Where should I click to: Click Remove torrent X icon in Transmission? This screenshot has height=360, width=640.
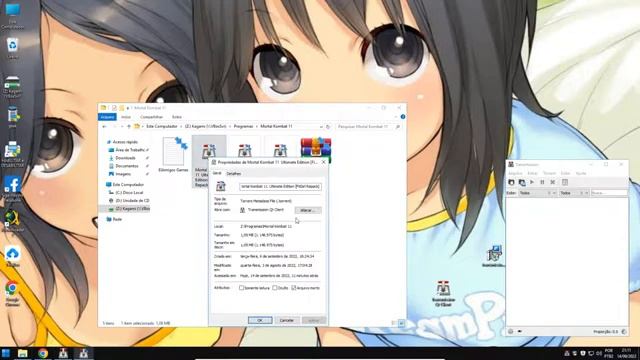point(552,182)
